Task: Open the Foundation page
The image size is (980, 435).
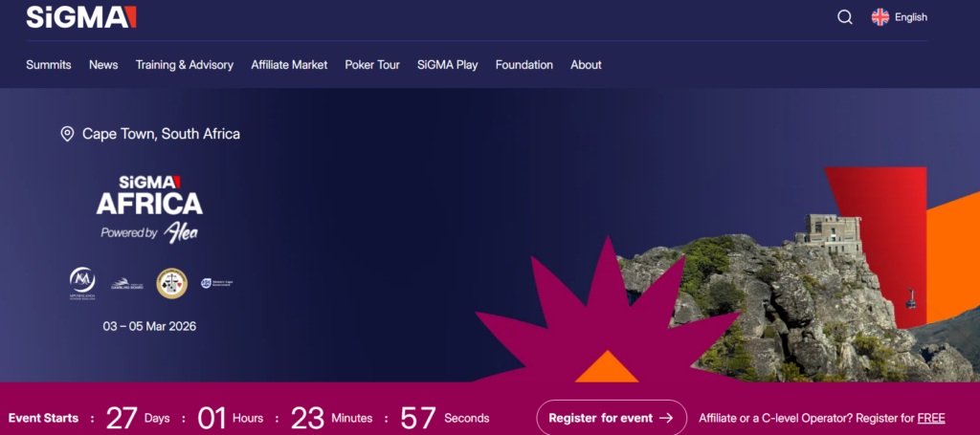Action: (x=523, y=65)
